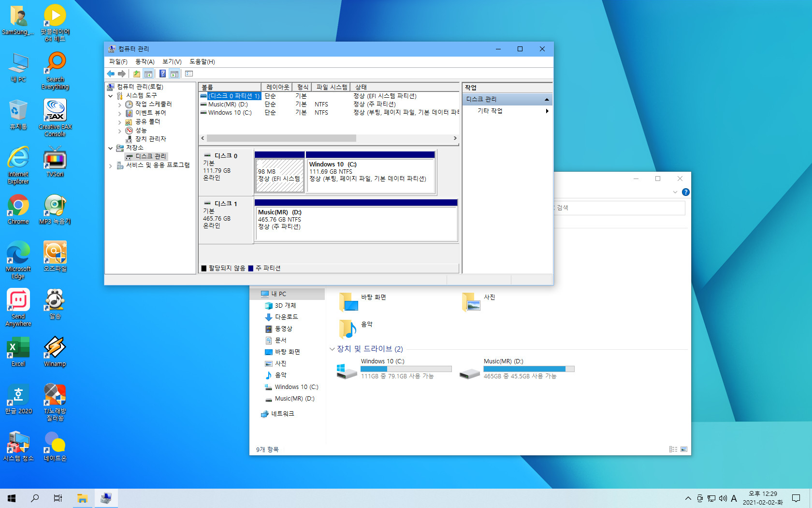
Task: Click the 디스크 1 label panel
Action: (226, 220)
